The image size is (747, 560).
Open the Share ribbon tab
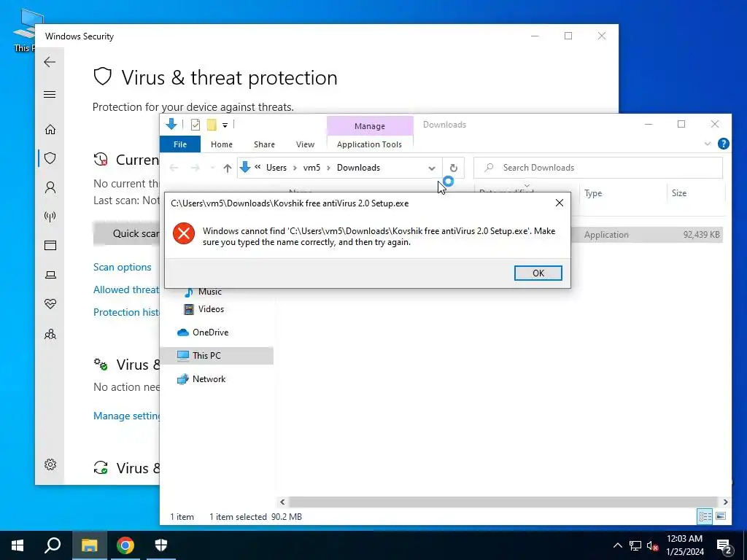click(264, 144)
